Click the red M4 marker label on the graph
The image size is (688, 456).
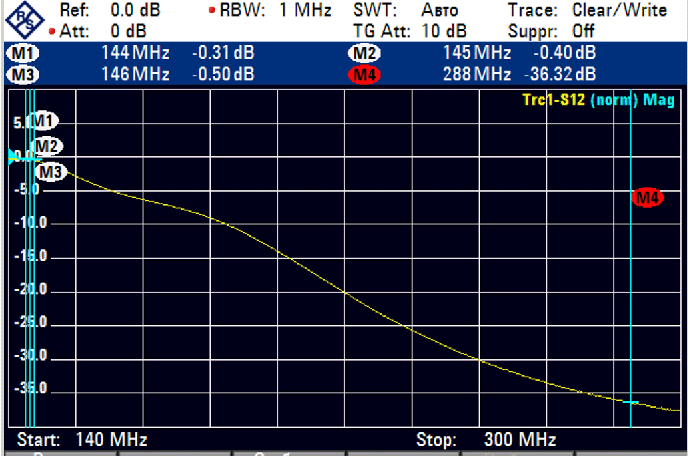click(648, 198)
